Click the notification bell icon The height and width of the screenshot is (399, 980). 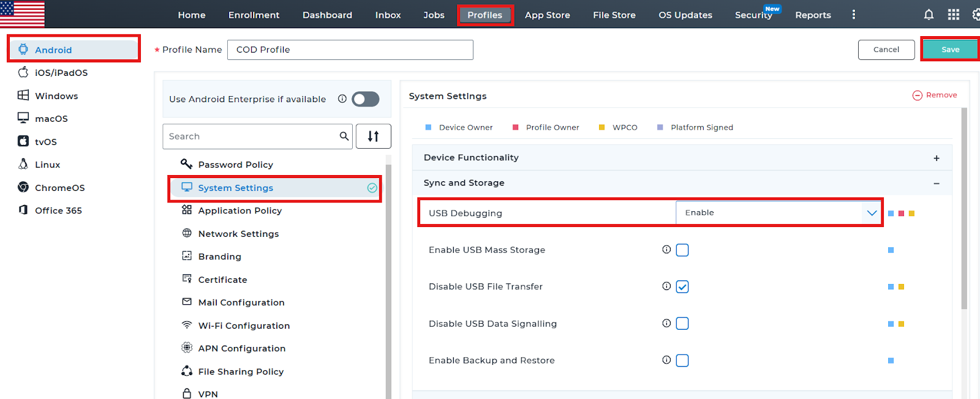coord(929,15)
